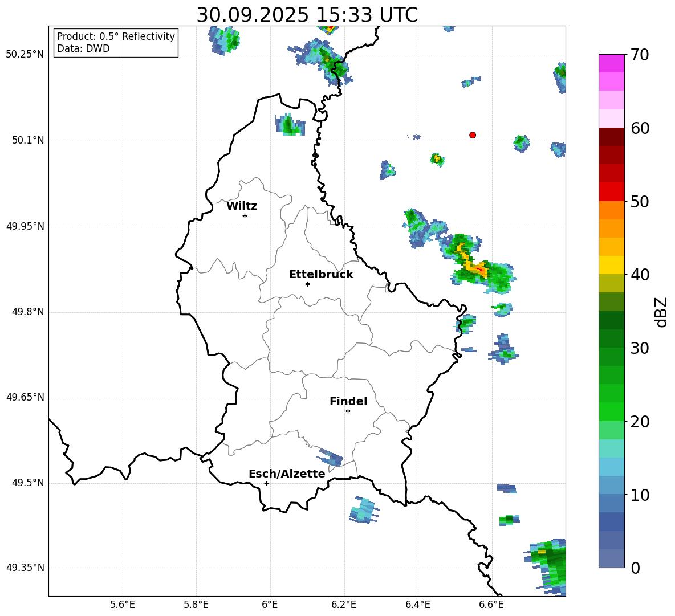Click the 50 tick label on colorbar
675x616 pixels.
[639, 201]
